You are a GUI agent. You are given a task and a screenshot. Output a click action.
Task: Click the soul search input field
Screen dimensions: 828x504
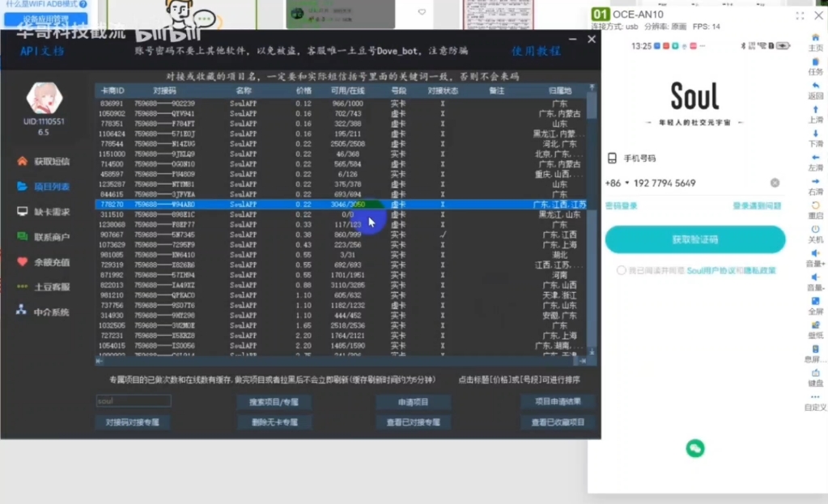[x=134, y=401]
